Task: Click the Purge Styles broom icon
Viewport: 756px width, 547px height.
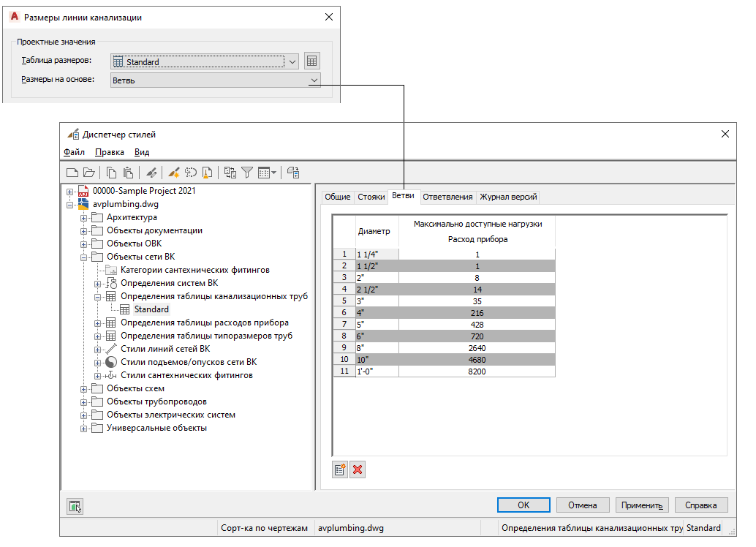Action: pyautogui.click(x=208, y=173)
